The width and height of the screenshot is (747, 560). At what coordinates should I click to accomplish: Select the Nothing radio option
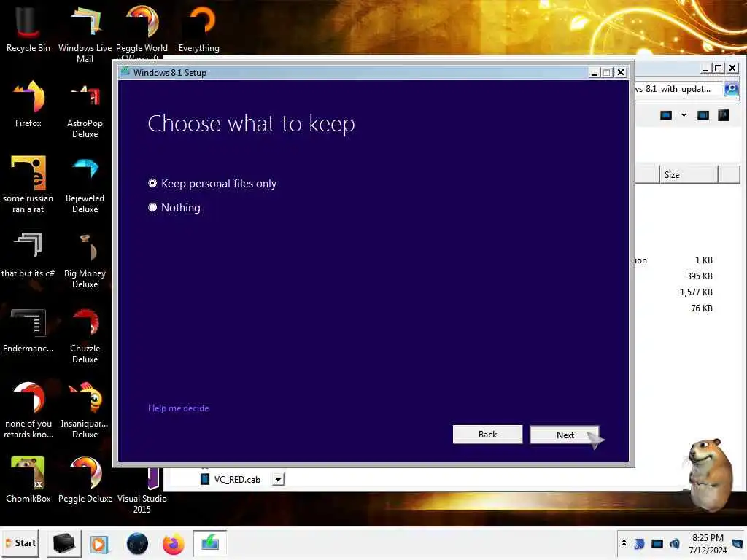pos(174,208)
